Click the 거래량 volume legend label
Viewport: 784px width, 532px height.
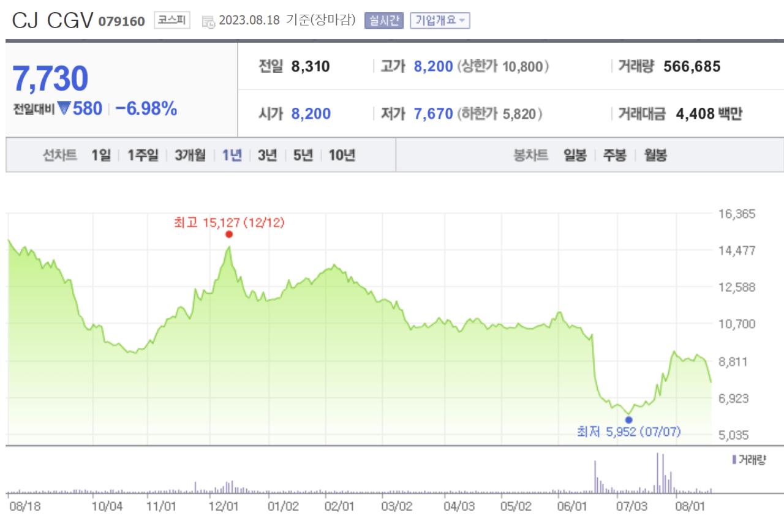[x=748, y=460]
